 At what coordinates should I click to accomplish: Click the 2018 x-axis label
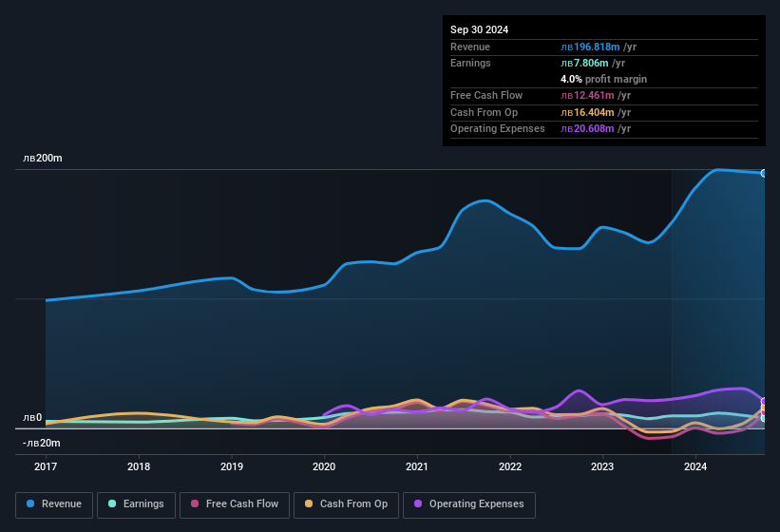(139, 466)
